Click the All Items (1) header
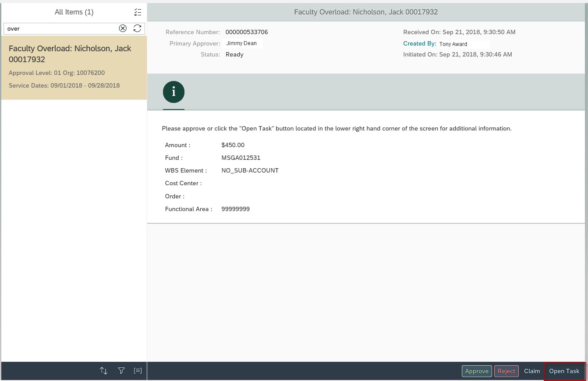This screenshot has width=588, height=381. click(74, 12)
